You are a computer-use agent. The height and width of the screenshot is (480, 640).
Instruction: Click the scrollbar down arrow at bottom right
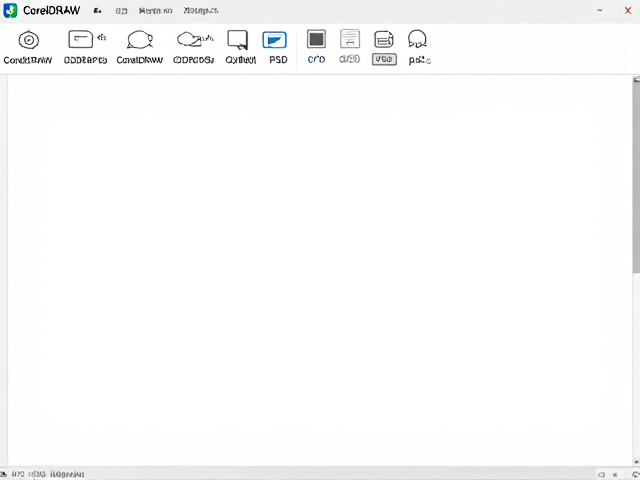[x=636, y=462]
